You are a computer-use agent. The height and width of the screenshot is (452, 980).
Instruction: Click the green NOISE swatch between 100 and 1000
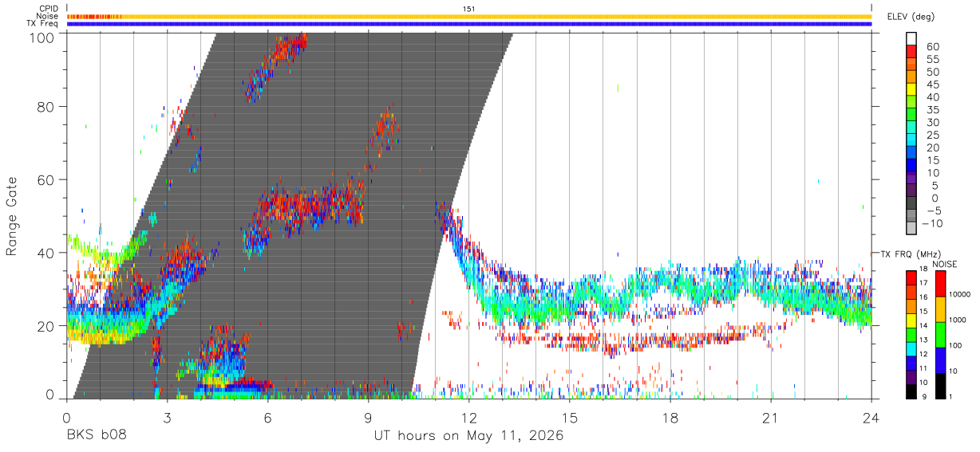click(x=939, y=334)
